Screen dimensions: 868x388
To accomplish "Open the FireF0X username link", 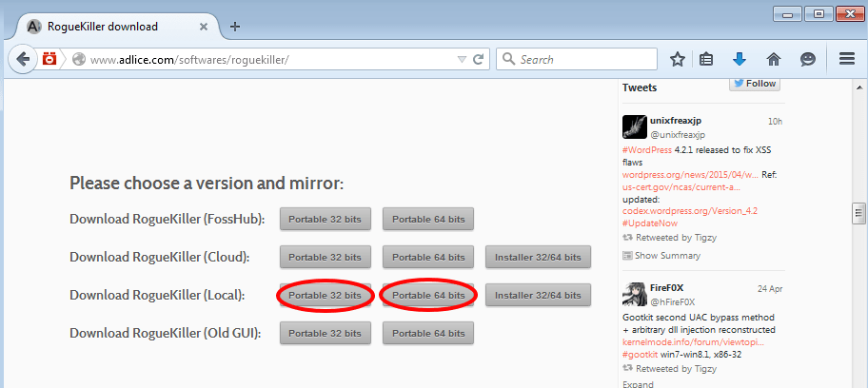I will [667, 288].
